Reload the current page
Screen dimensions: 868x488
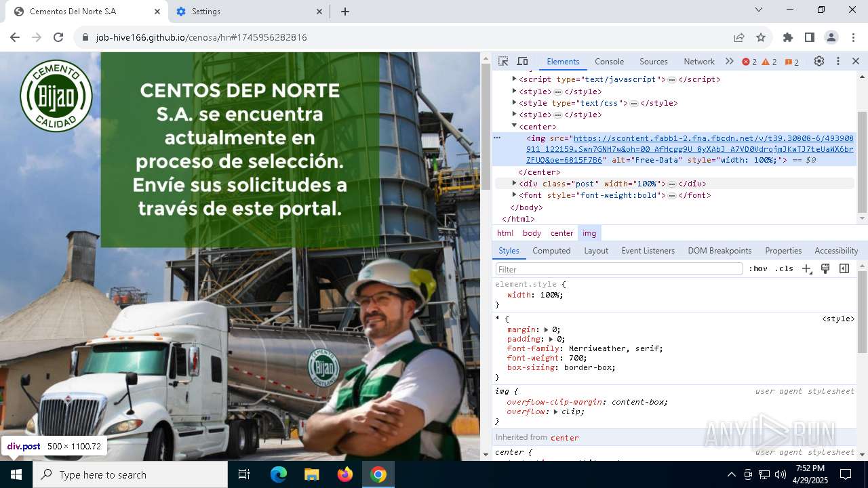58,37
